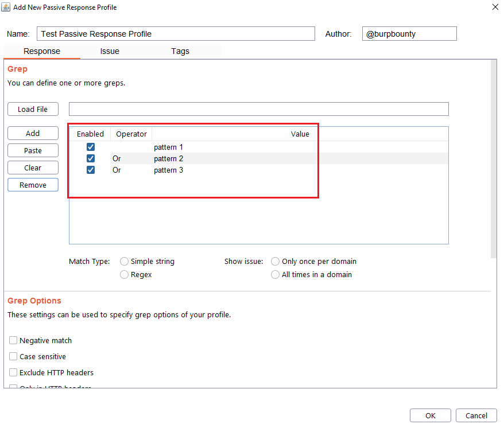
Task: Uncheck the Enabled checkbox for pattern 1
Action: pyautogui.click(x=90, y=147)
